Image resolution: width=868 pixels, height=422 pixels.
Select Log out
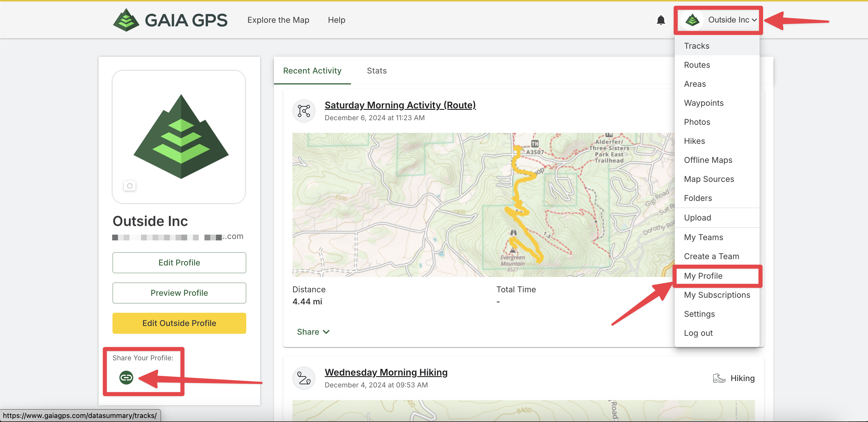tap(717, 333)
